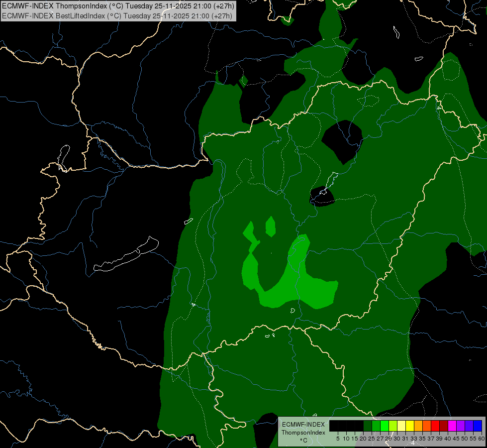487x448 pixels.
Task: Click the dark green 20–25 legend swatch
Action: [368, 426]
